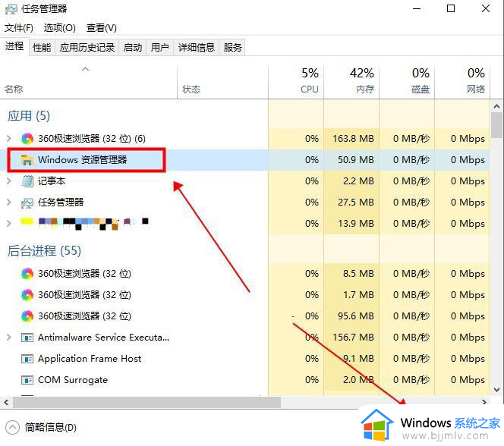504x446 pixels.
Task: Switch to the 详细信息 tab
Action: (x=197, y=48)
